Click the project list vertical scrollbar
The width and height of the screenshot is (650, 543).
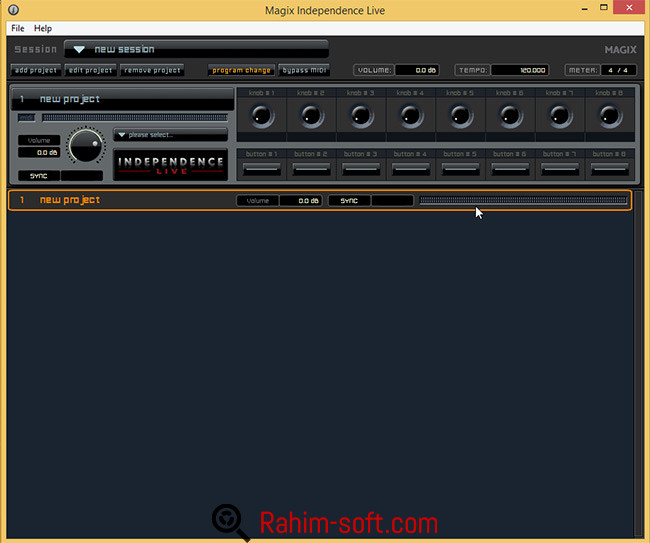coord(638,364)
